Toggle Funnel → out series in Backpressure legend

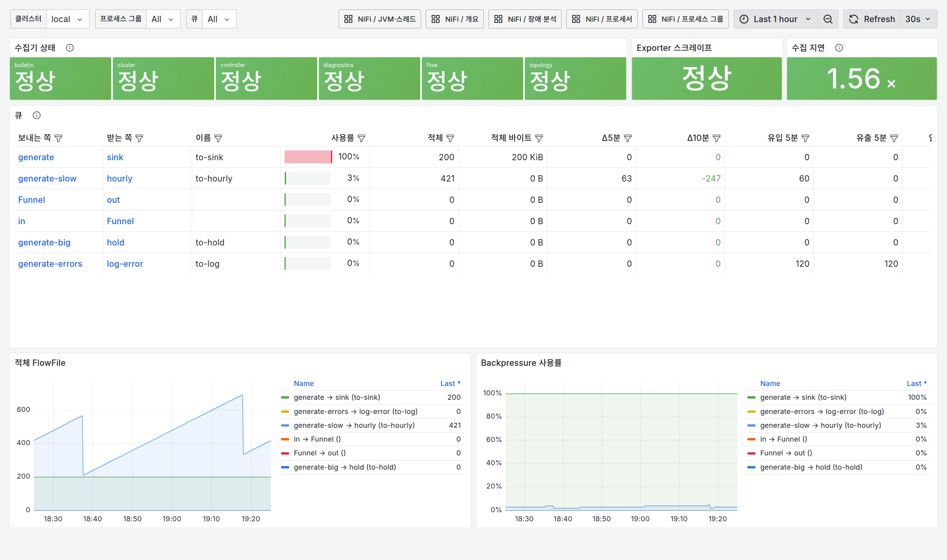click(786, 453)
